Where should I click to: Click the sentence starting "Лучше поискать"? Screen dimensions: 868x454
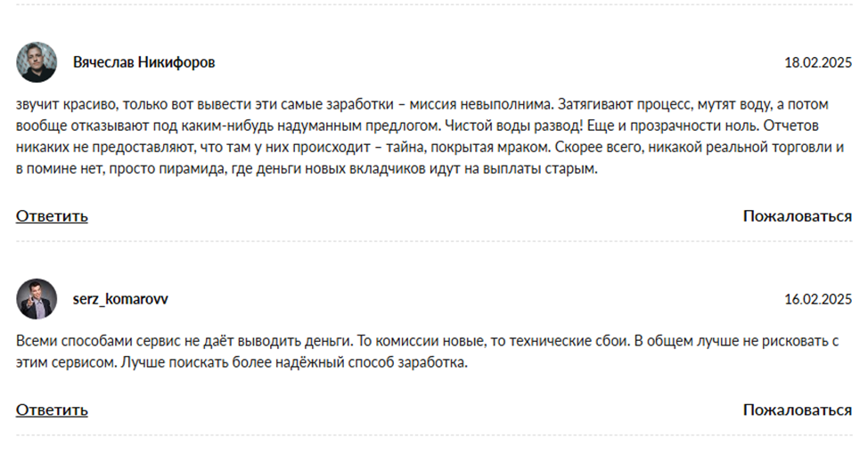pos(294,363)
